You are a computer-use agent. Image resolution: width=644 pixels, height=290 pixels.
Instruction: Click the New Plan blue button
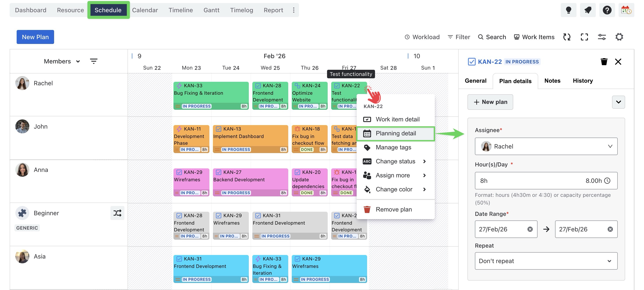[x=35, y=37]
